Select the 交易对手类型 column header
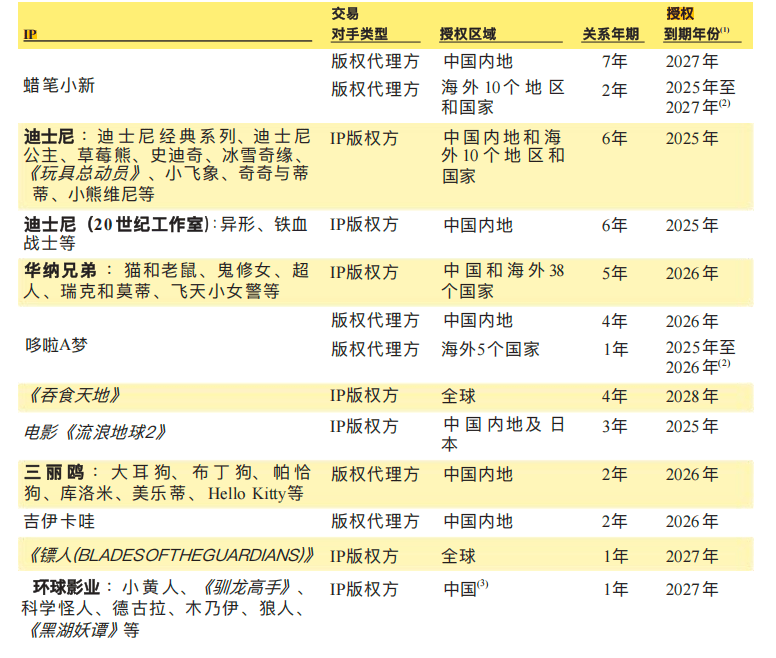 [x=359, y=24]
